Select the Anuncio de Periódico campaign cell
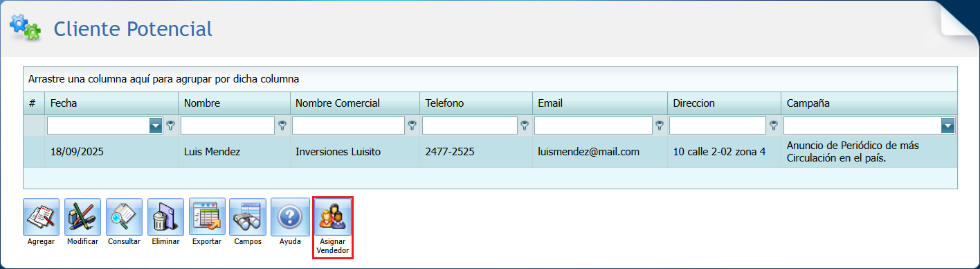Screen dimensions: 980x269 869,152
